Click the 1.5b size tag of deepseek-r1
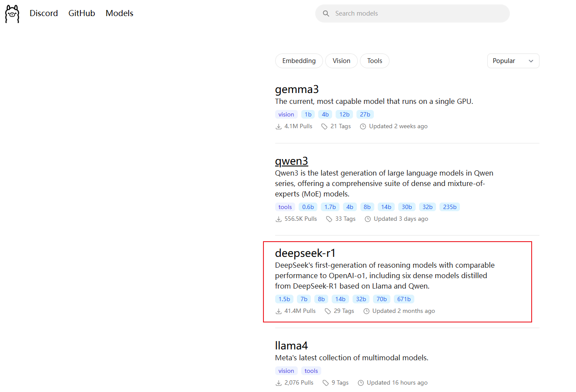The width and height of the screenshot is (576, 392). click(x=284, y=299)
